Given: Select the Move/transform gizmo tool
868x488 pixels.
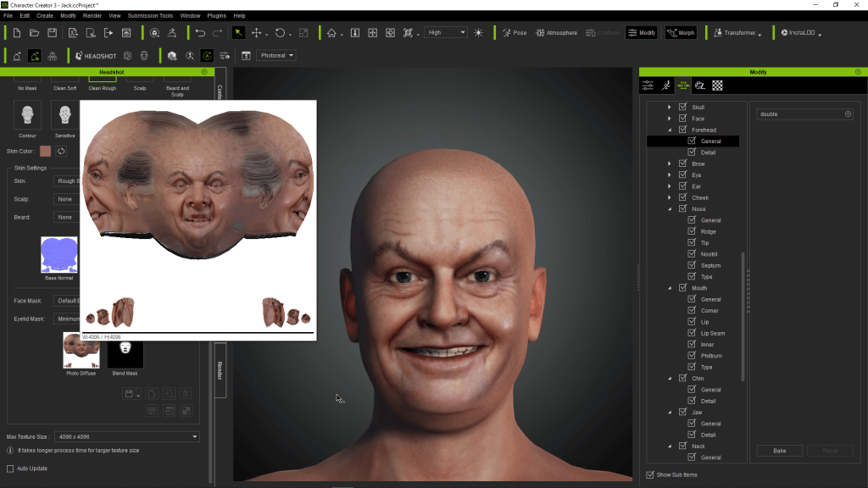Looking at the screenshot, I should (x=256, y=33).
